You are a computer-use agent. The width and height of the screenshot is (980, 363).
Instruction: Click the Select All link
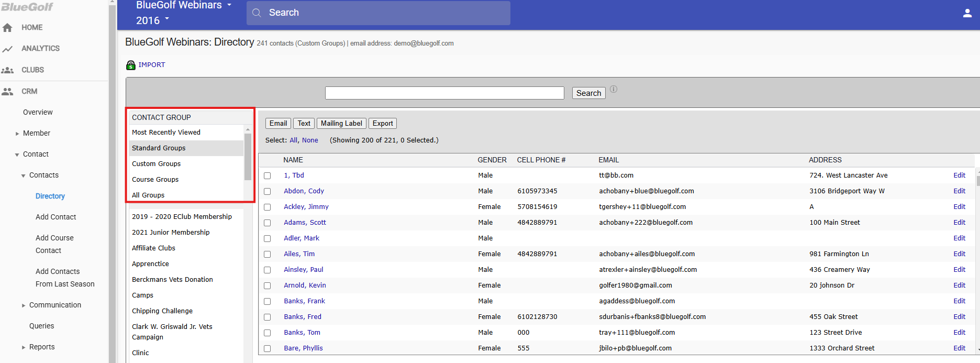[294, 140]
